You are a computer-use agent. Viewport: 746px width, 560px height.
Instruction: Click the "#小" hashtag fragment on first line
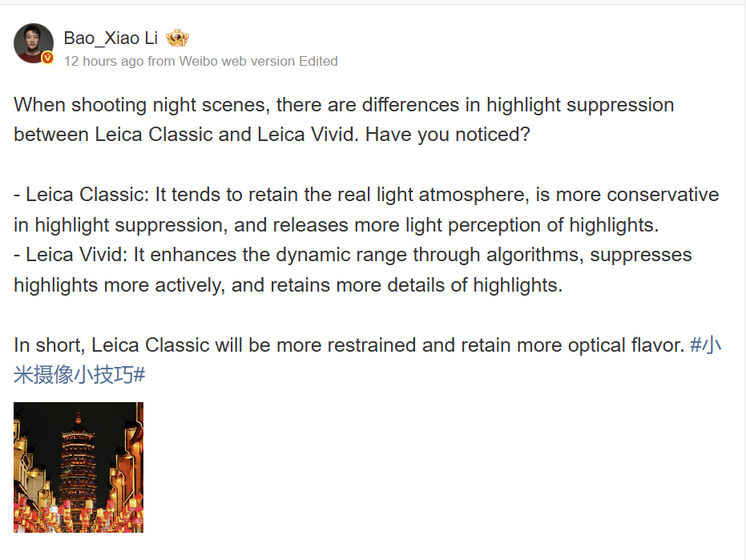pyautogui.click(x=706, y=345)
